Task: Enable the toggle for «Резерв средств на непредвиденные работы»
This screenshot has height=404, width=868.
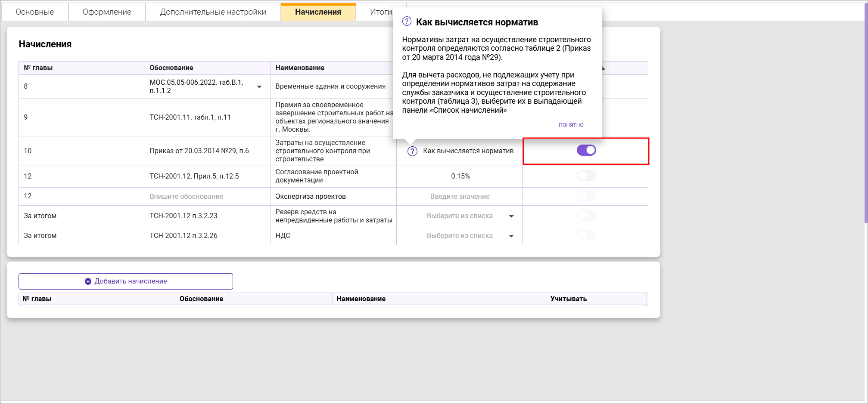Action: (x=586, y=216)
